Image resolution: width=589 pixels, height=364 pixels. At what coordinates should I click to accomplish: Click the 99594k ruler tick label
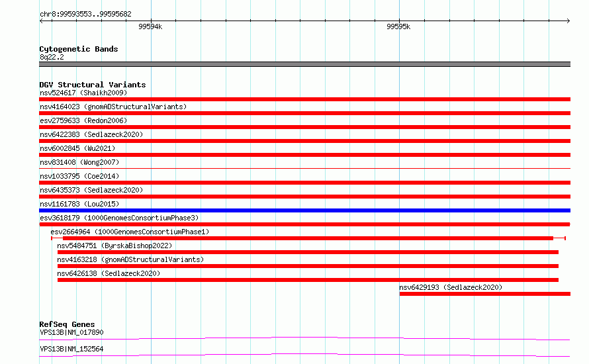coord(150,26)
